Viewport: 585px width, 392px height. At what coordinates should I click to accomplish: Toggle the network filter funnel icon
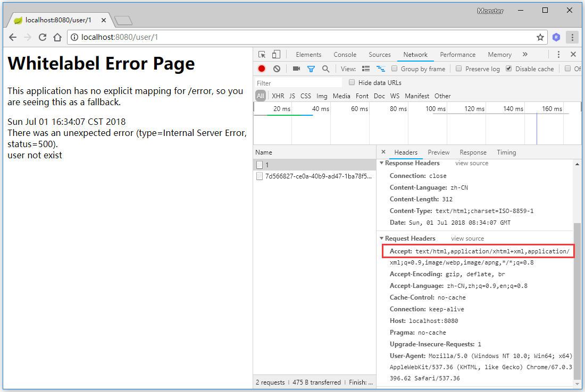click(311, 69)
